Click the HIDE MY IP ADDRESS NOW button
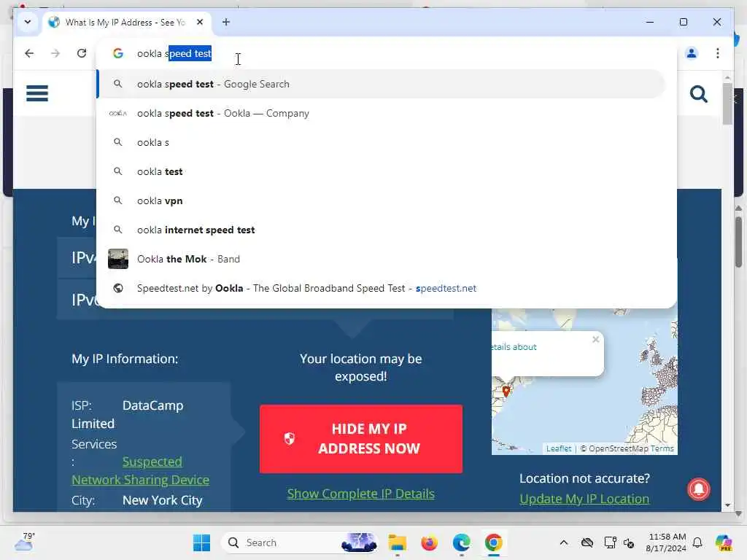The image size is (747, 560). [x=360, y=438]
